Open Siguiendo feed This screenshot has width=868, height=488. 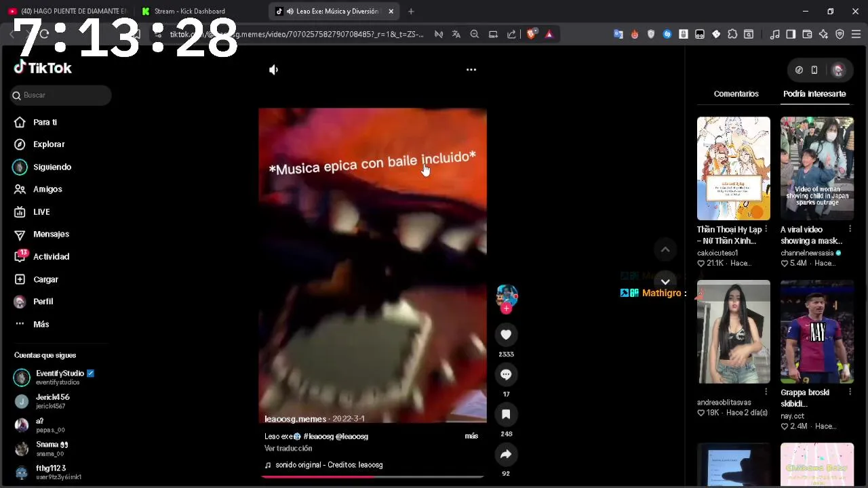(x=52, y=167)
